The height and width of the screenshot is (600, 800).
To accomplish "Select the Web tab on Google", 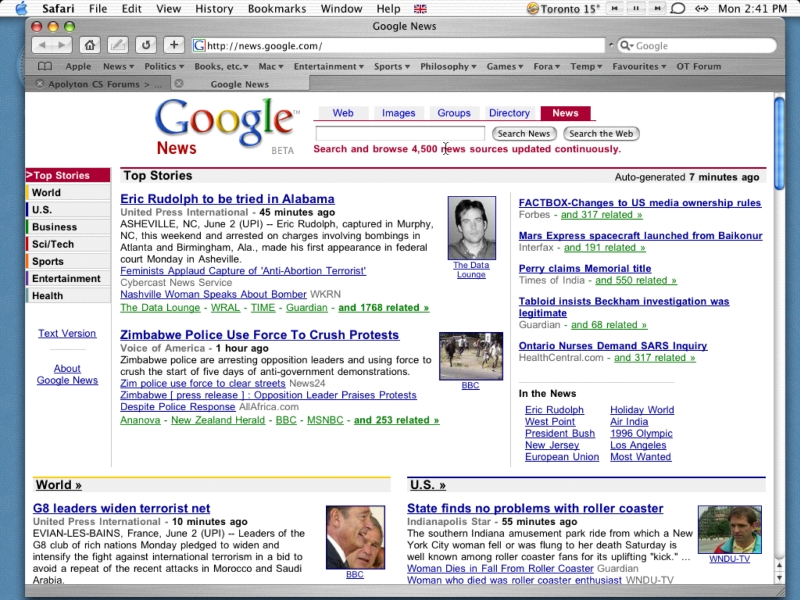I will [x=343, y=113].
